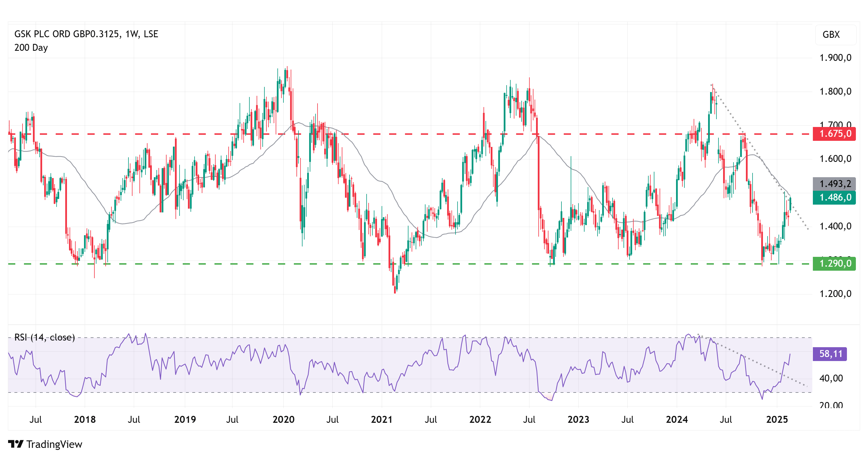The width and height of the screenshot is (868, 458).
Task: Click the 2019 year label on time axis
Action: coord(185,419)
